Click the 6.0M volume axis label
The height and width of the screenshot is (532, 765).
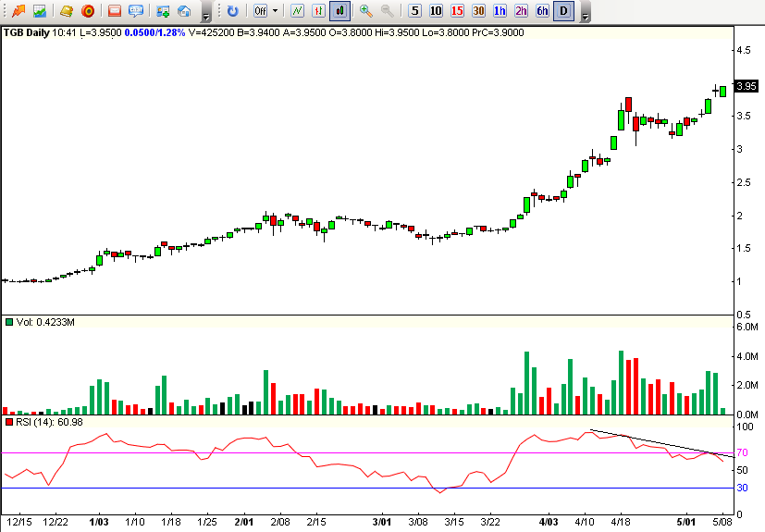pyautogui.click(x=746, y=327)
